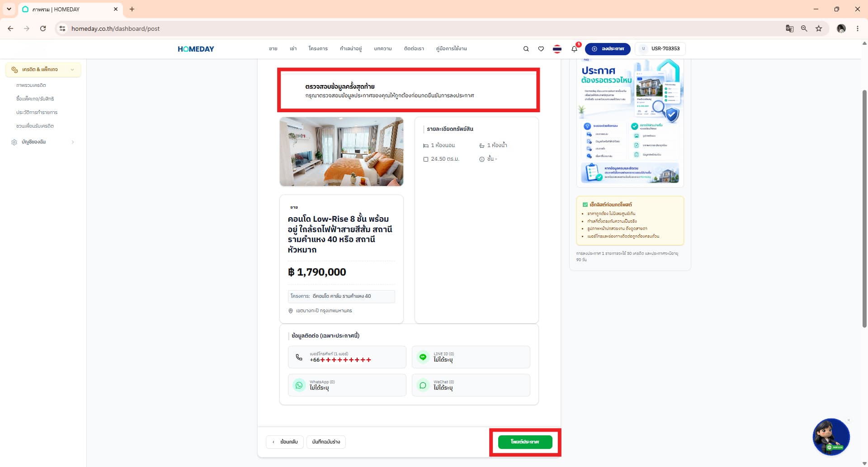868x467 pixels.
Task: Select the ขาย menu item
Action: click(x=273, y=49)
